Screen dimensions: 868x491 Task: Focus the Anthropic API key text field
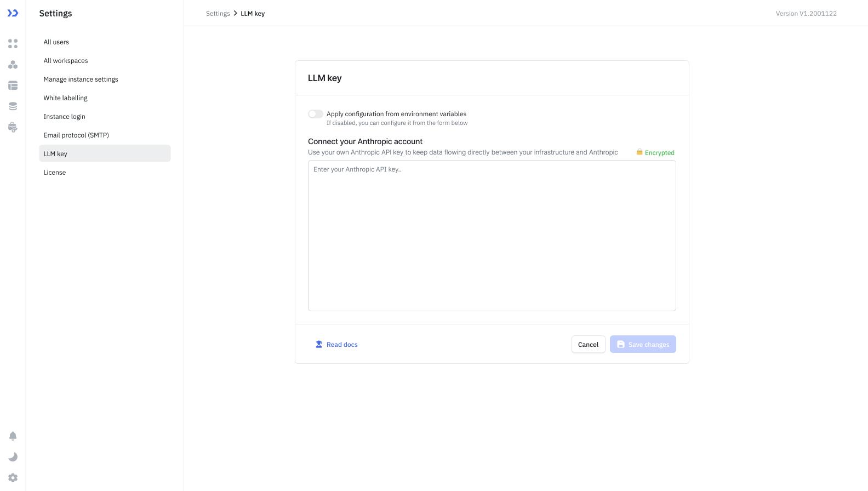[x=492, y=236]
